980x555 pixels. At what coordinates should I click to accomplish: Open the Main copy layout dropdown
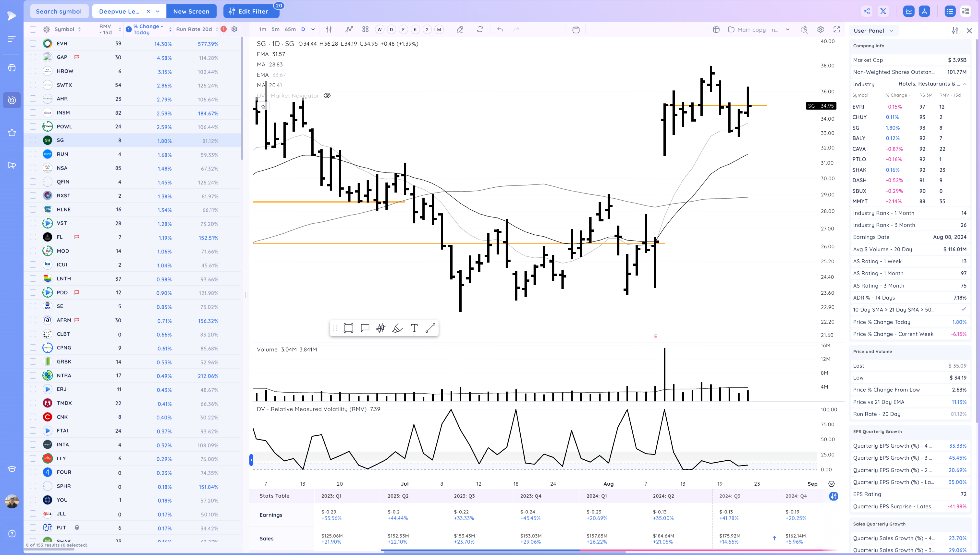[787, 30]
